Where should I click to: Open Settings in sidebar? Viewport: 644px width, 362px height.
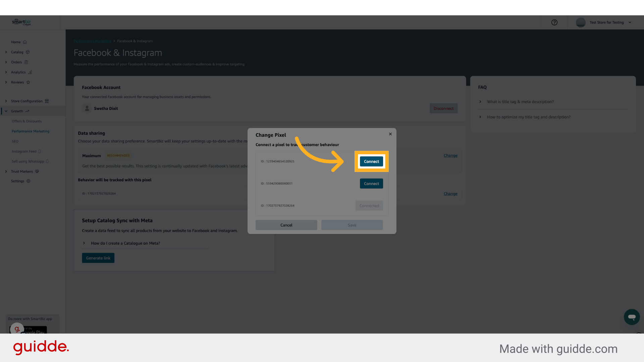point(17,181)
